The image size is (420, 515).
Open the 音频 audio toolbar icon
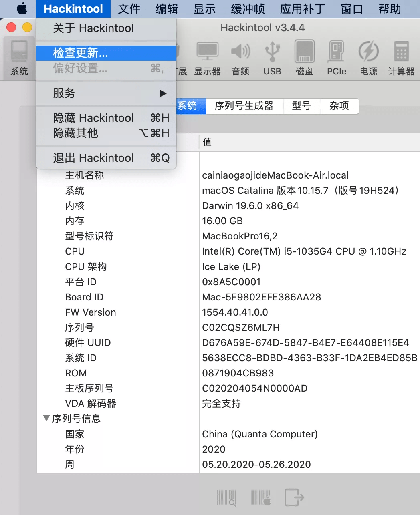240,58
